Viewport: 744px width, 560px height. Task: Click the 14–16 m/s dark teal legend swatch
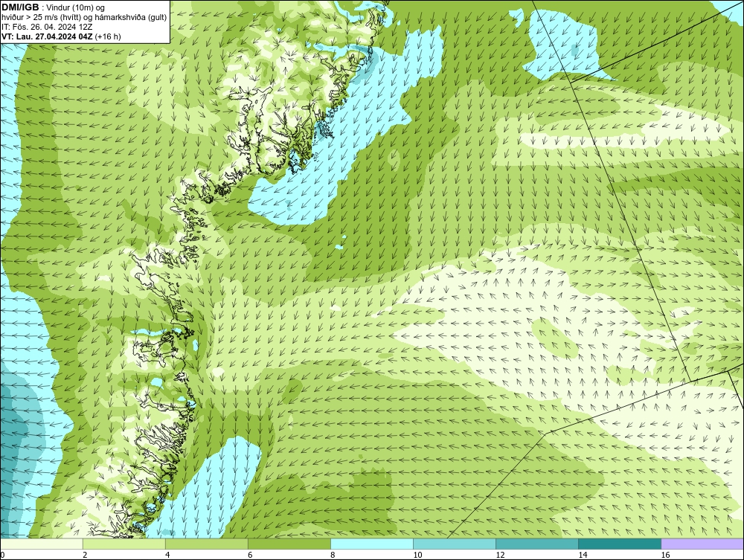[x=620, y=544]
